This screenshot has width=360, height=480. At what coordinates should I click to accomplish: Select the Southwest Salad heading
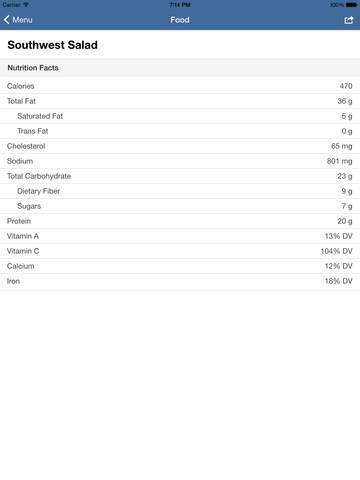click(x=53, y=45)
